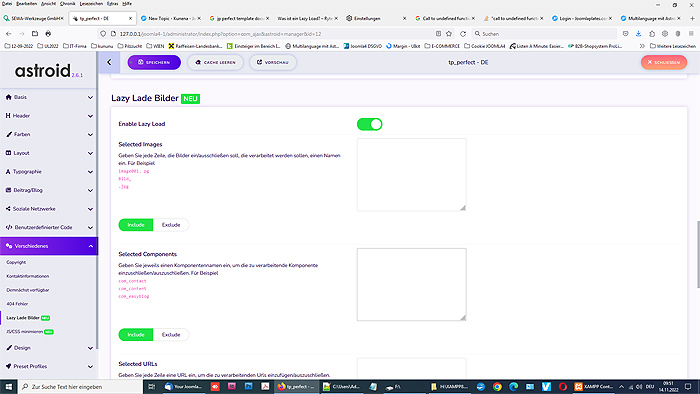
Task: Open XAMPP Control Panel from taskbar
Action: [594, 386]
